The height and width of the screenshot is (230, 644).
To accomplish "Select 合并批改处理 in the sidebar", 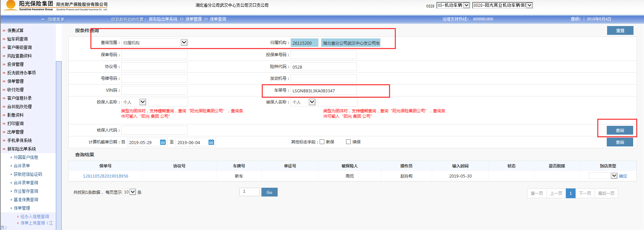I will click(x=20, y=107).
